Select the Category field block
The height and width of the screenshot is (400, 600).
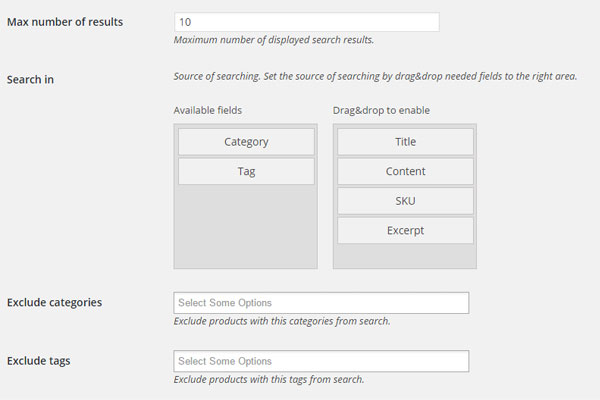(246, 142)
